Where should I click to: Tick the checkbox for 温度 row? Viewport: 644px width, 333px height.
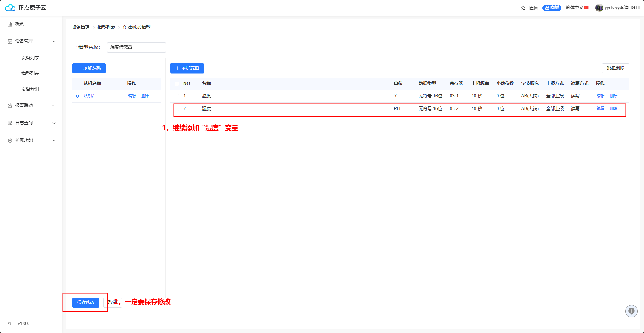177,96
